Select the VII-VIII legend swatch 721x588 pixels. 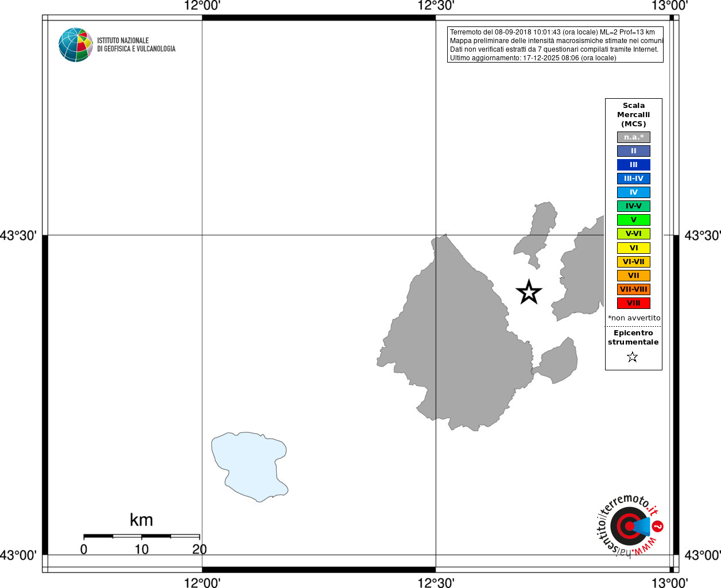click(x=634, y=289)
